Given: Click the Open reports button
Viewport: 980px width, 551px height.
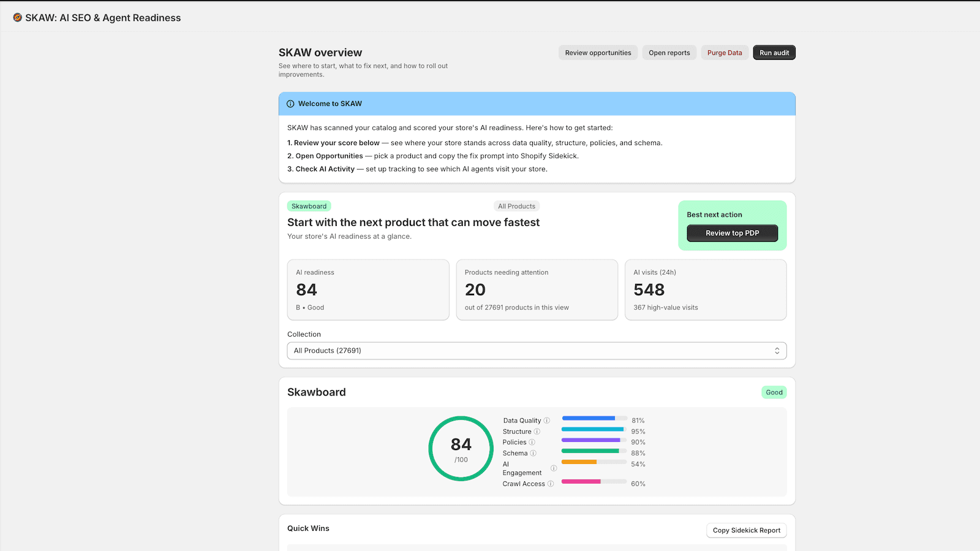Looking at the screenshot, I should click(669, 53).
